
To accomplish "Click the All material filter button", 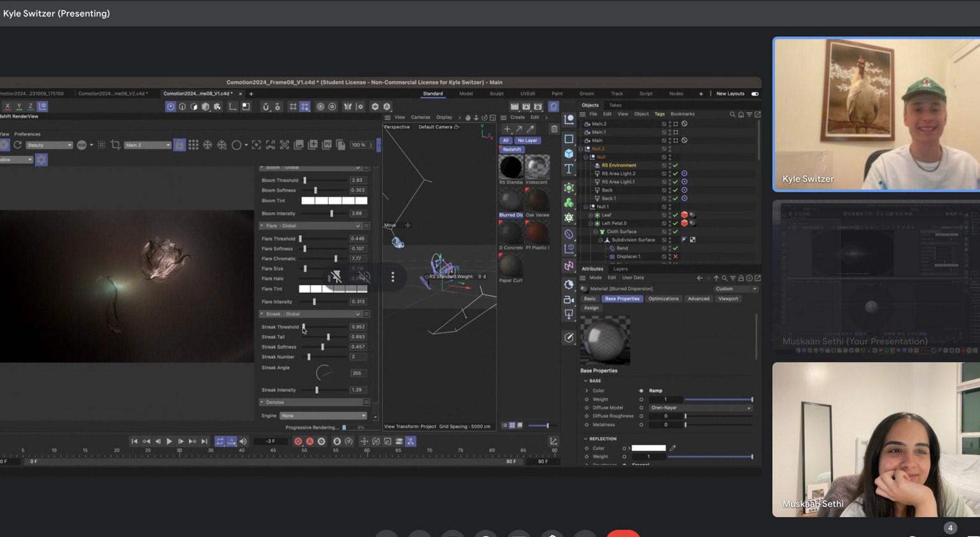I will (506, 140).
